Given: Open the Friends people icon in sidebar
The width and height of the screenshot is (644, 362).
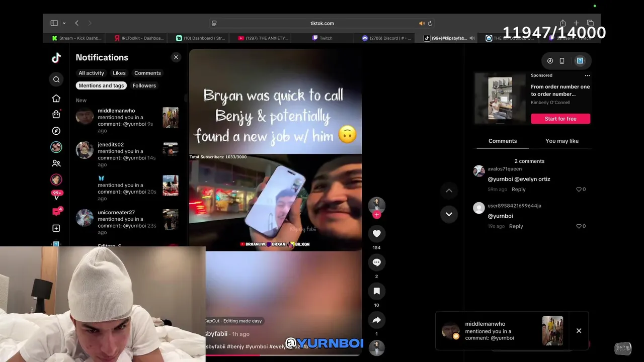Looking at the screenshot, I should [x=56, y=163].
